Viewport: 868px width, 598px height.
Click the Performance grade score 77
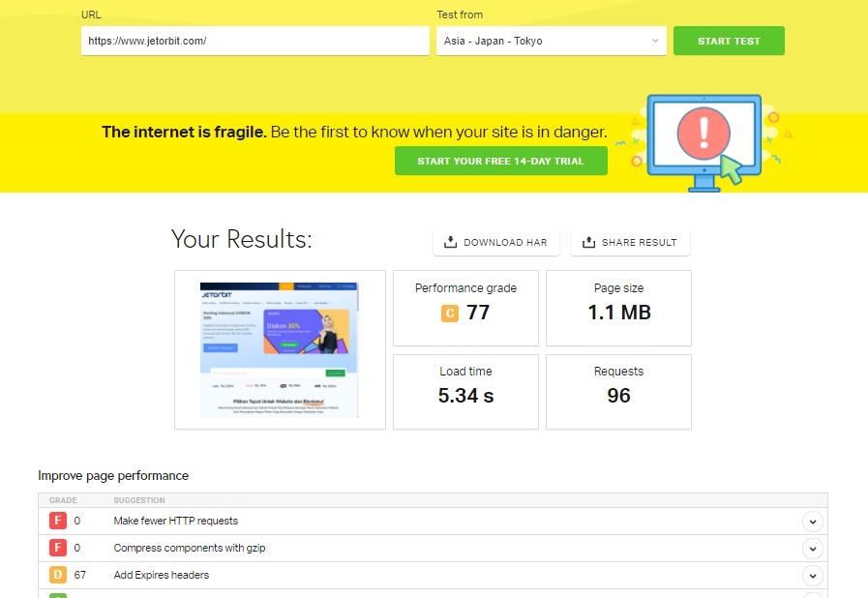click(x=478, y=313)
